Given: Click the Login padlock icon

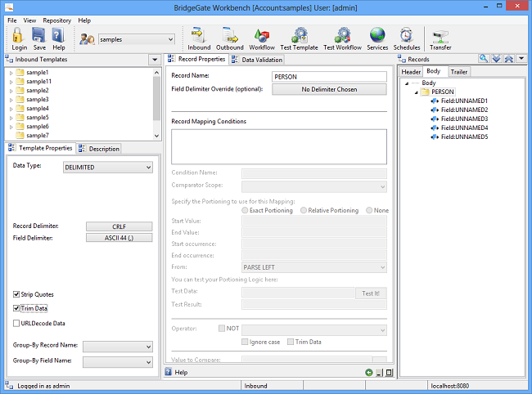Looking at the screenshot, I should coord(18,35).
